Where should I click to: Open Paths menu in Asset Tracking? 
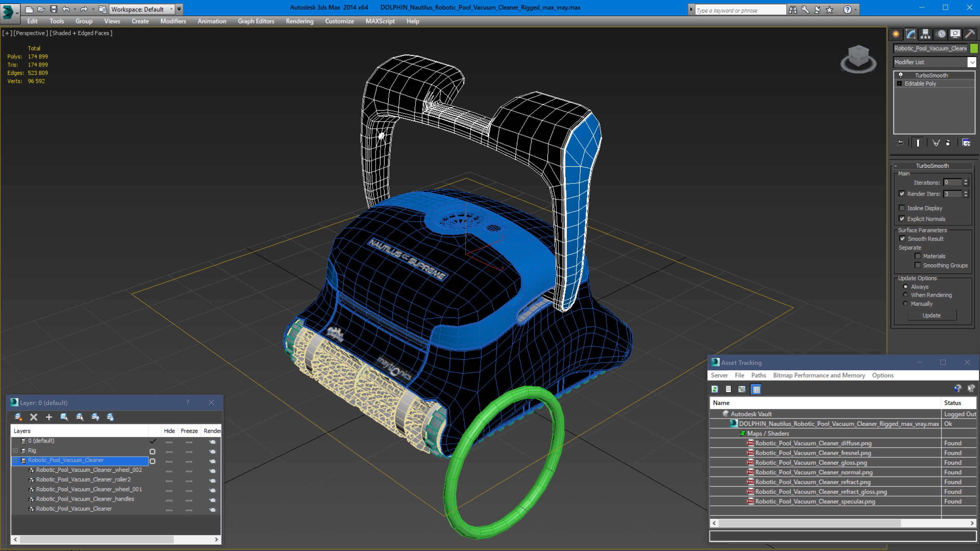tap(758, 375)
